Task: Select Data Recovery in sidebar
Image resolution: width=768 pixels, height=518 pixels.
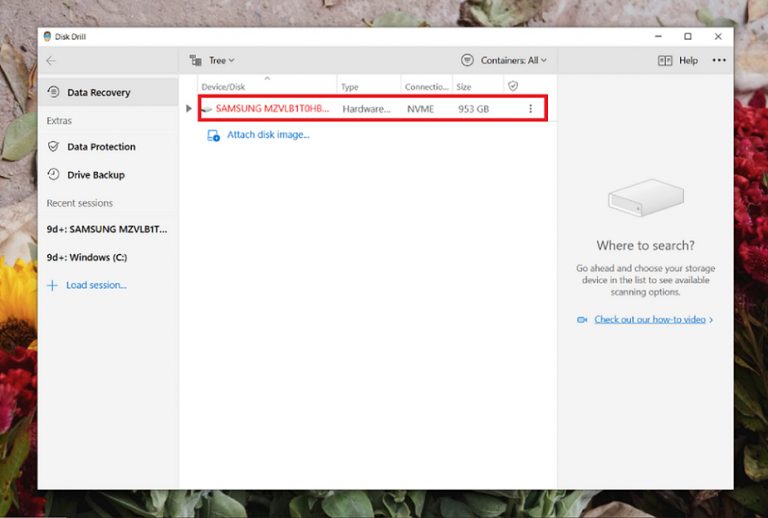Action: coord(98,93)
